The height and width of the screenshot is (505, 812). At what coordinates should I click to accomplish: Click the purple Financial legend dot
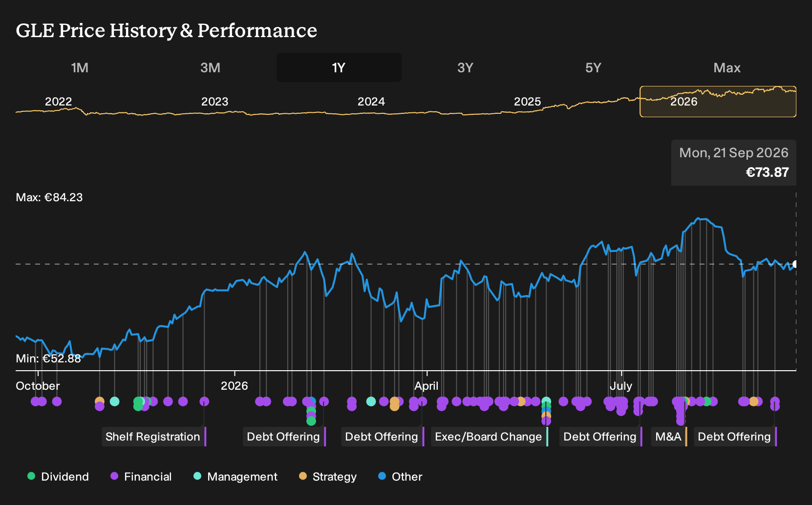(114, 476)
